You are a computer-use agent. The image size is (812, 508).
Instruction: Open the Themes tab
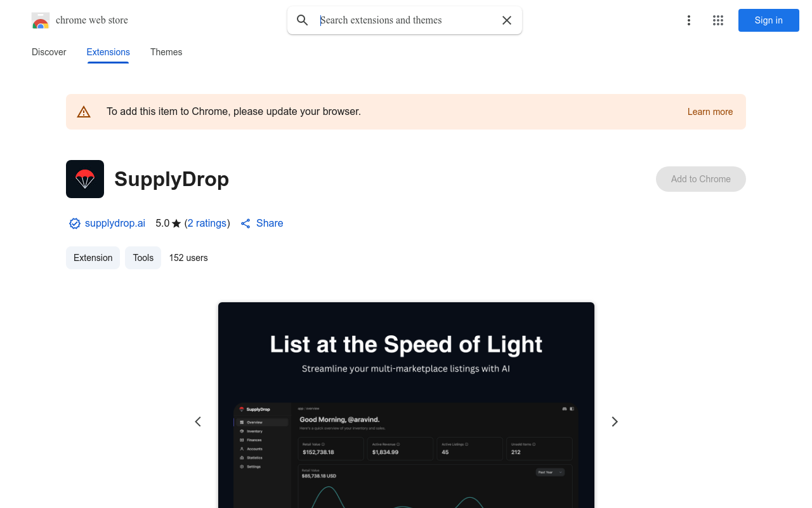[x=166, y=52]
